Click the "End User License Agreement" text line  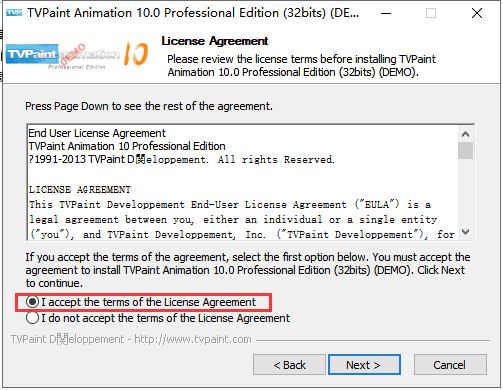(97, 133)
